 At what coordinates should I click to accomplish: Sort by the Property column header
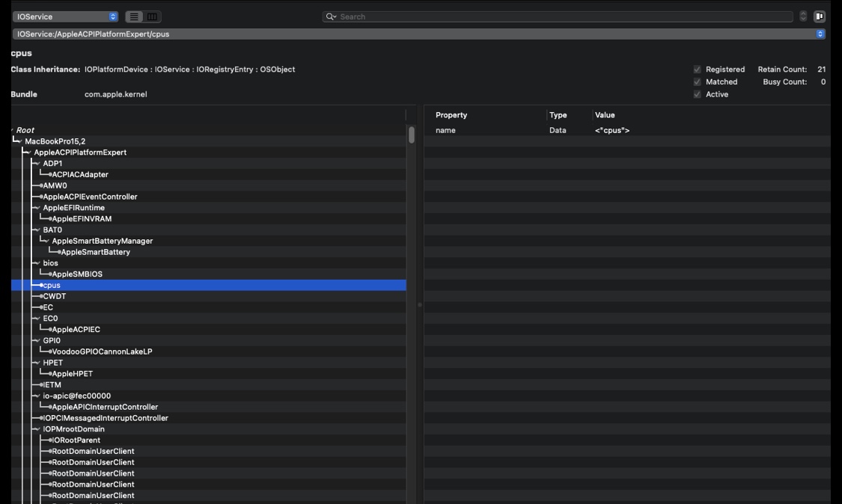pyautogui.click(x=451, y=115)
